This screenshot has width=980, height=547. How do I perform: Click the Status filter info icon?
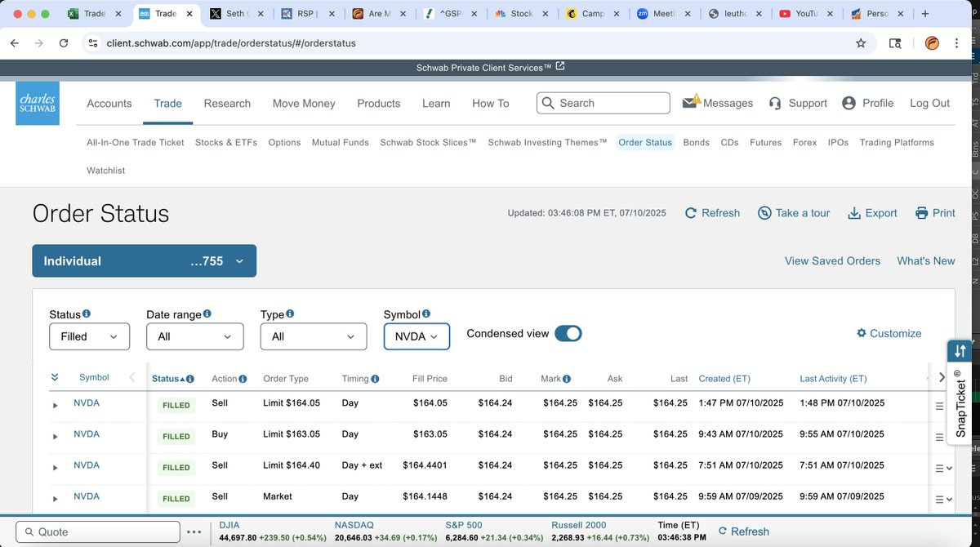click(x=87, y=314)
